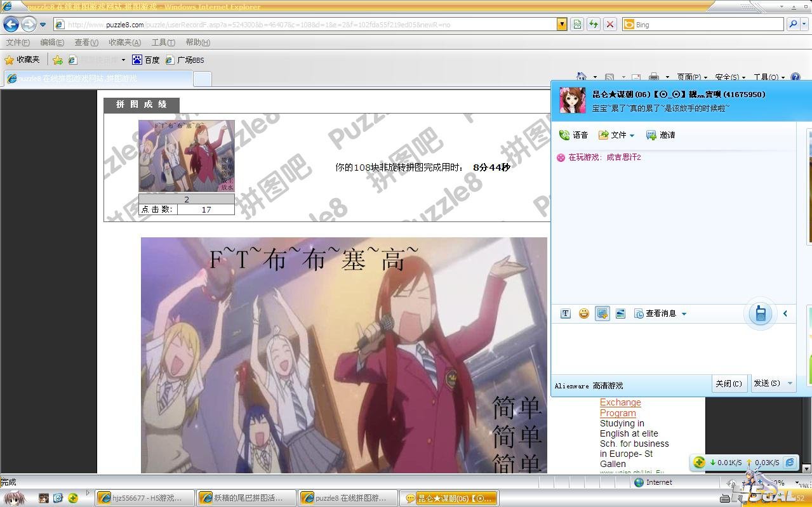
Task: Open search provider dropdown next to magnifier
Action: tap(805, 25)
